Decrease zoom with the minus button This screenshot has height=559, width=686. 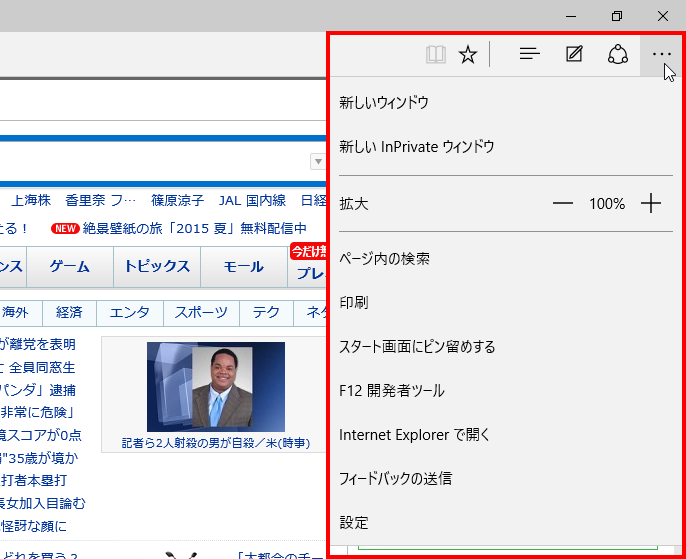(563, 204)
